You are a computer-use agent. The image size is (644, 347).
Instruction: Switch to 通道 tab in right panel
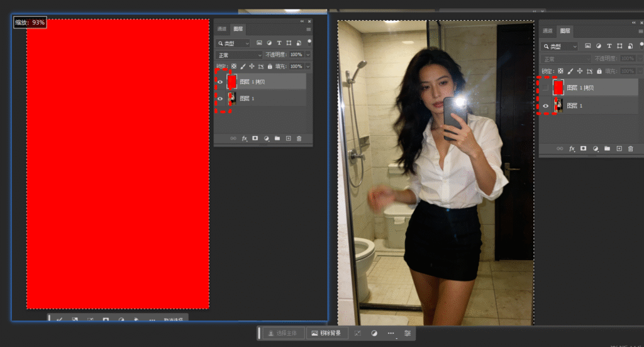[x=547, y=31]
